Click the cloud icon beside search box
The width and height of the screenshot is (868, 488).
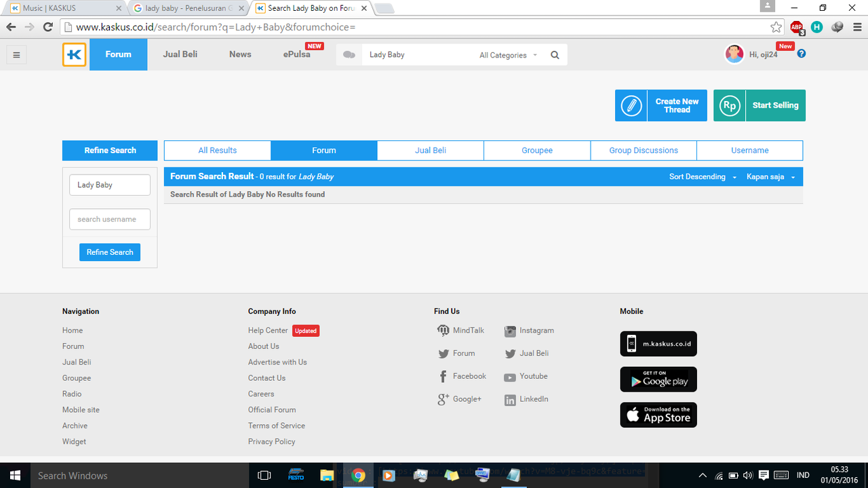(349, 55)
